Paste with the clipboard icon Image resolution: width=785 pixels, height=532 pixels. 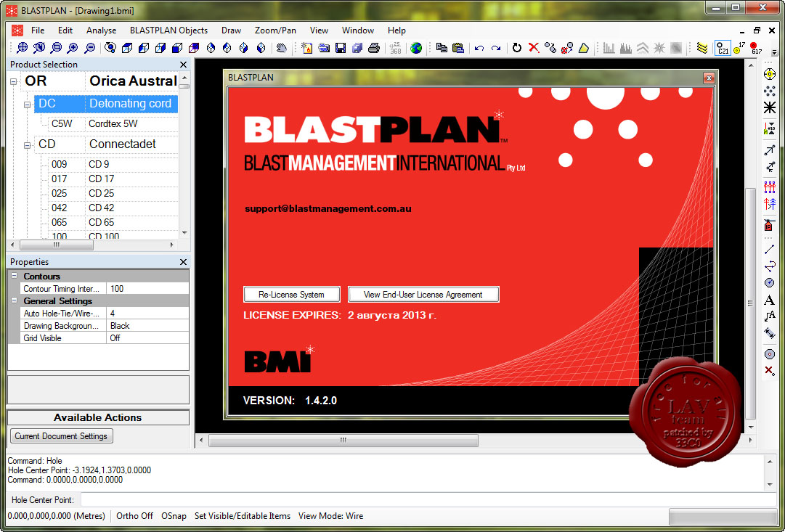pyautogui.click(x=458, y=48)
